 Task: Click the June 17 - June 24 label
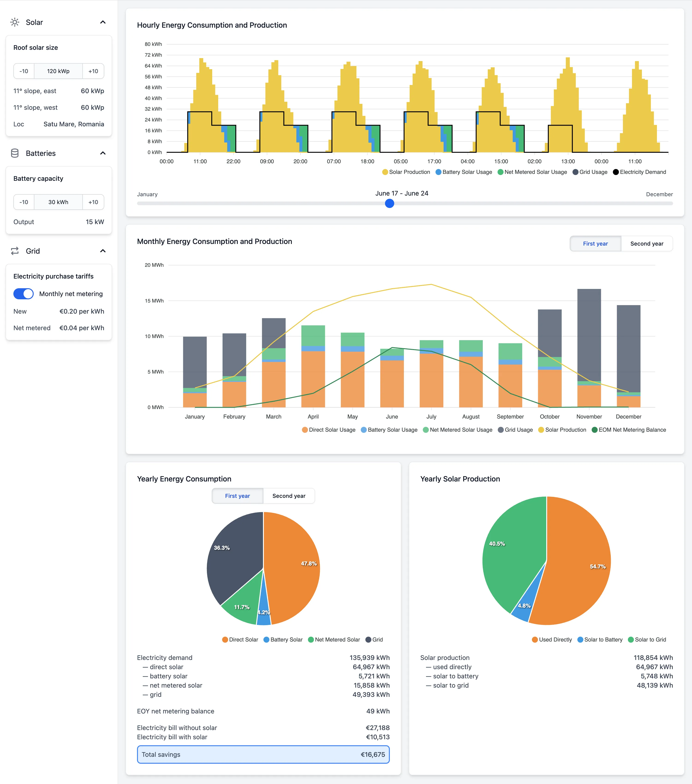[402, 193]
